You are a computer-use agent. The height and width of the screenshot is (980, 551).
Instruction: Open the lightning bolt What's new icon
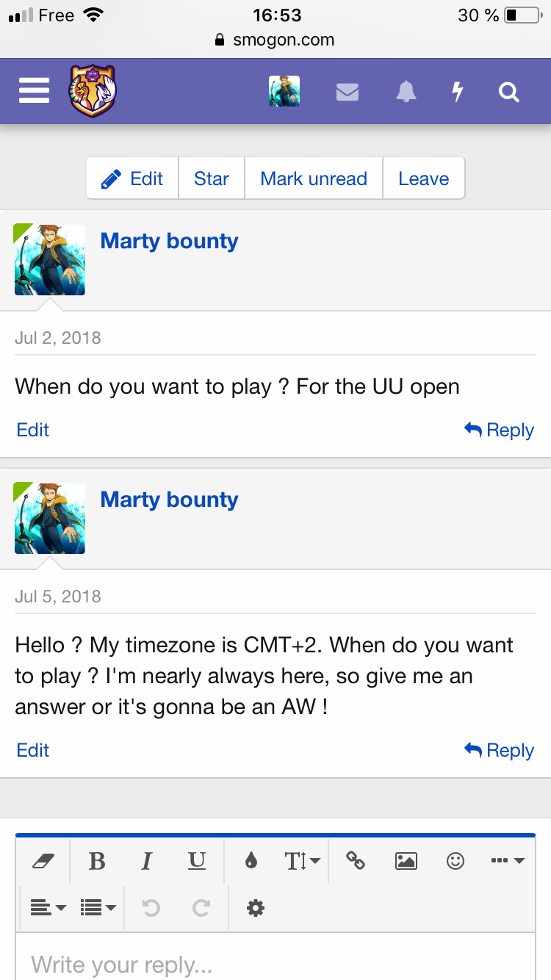tap(457, 92)
